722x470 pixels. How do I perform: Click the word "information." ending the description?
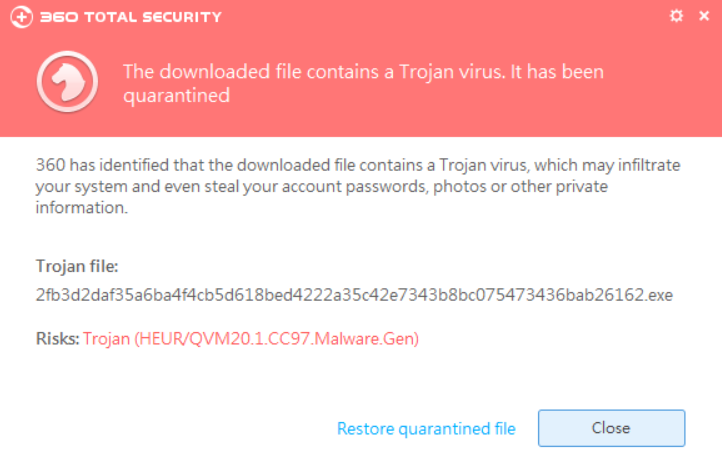(82, 208)
